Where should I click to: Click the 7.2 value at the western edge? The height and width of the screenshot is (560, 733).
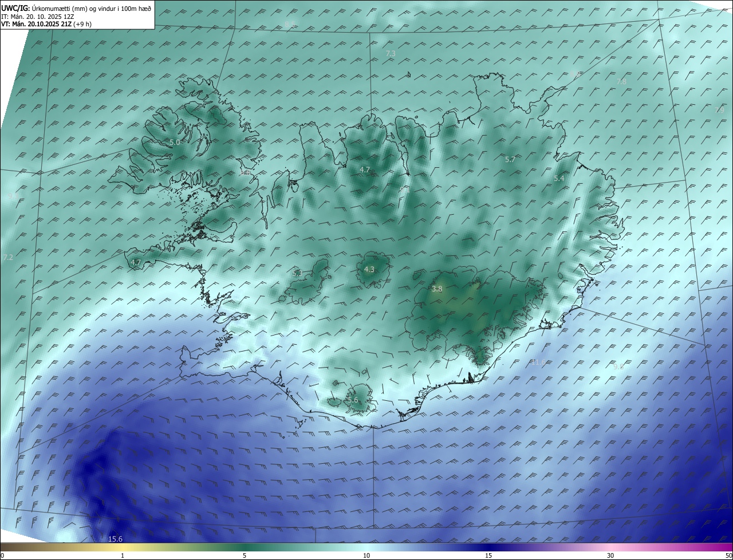tap(7, 258)
